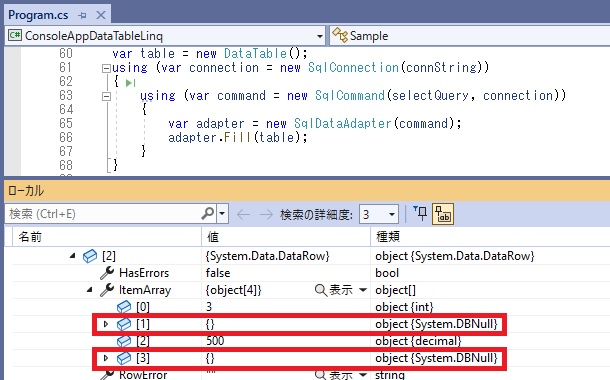The width and height of the screenshot is (610, 380).
Task: Collapse the [2] DataRow node
Action: point(73,256)
